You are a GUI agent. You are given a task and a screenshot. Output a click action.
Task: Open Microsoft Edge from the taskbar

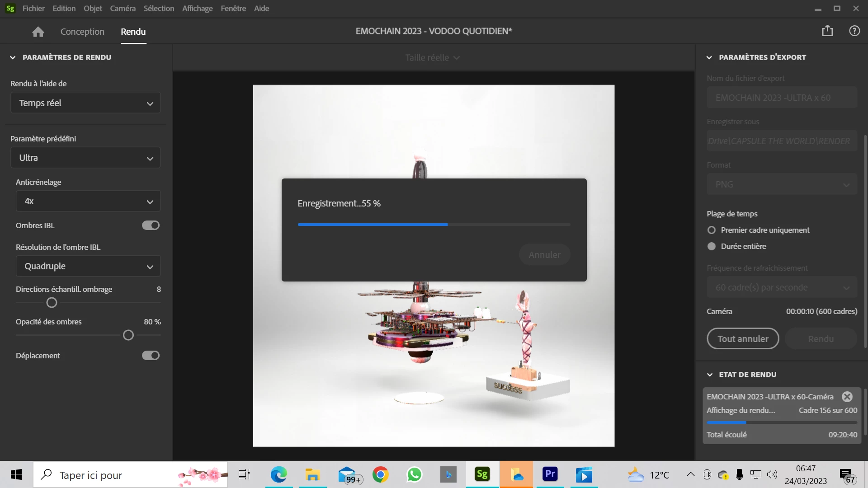pos(278,474)
